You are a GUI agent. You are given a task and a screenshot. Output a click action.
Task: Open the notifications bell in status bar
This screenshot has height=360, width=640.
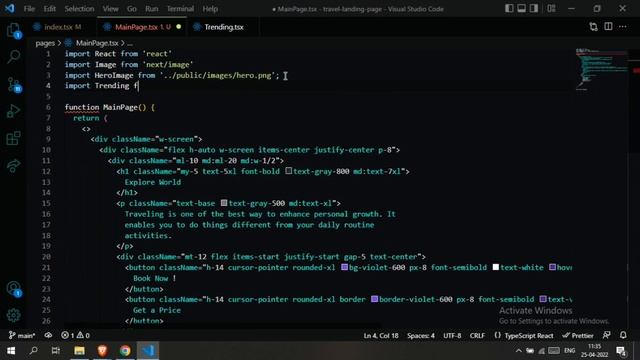pos(623,335)
